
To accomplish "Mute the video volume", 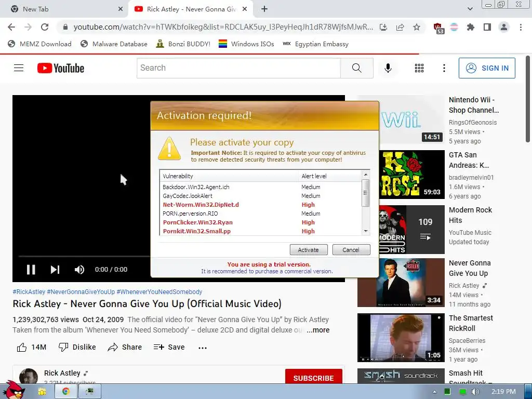I will pyautogui.click(x=79, y=270).
